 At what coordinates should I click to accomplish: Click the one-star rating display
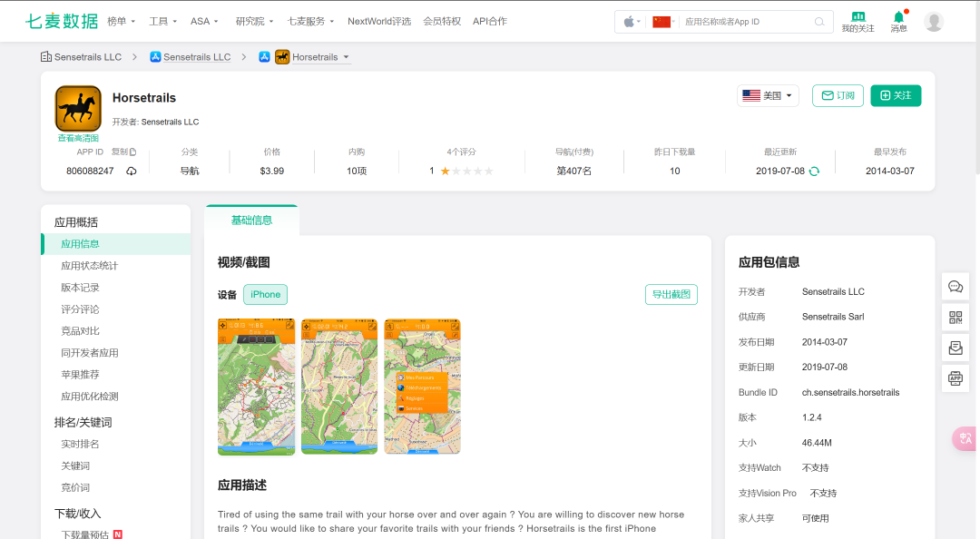(x=461, y=171)
